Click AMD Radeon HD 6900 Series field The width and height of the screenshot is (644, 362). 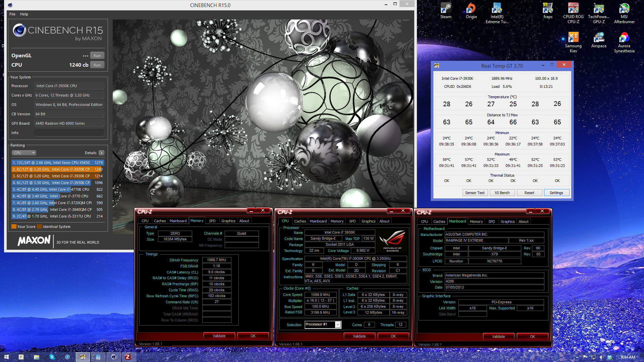[x=69, y=123]
